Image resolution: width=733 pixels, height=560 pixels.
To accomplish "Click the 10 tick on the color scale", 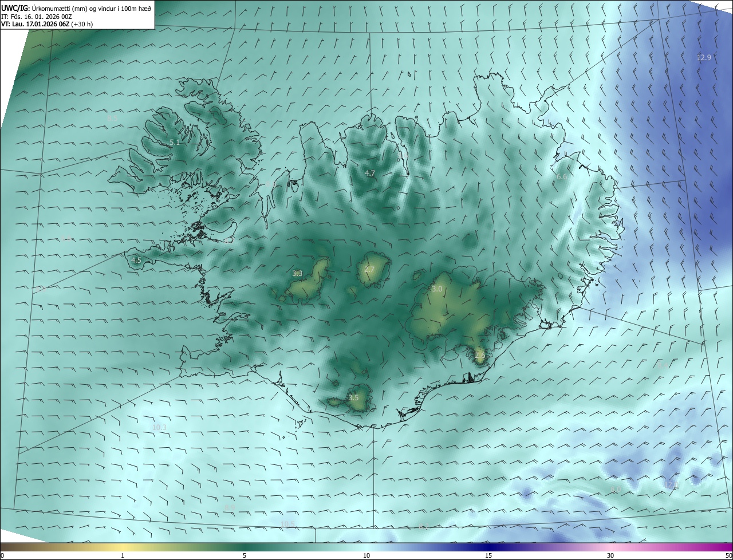I will point(366,555).
